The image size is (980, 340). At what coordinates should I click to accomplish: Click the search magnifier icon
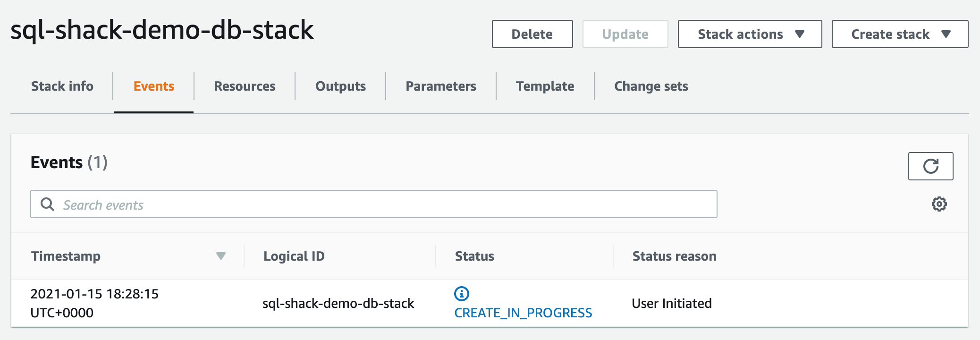47,204
